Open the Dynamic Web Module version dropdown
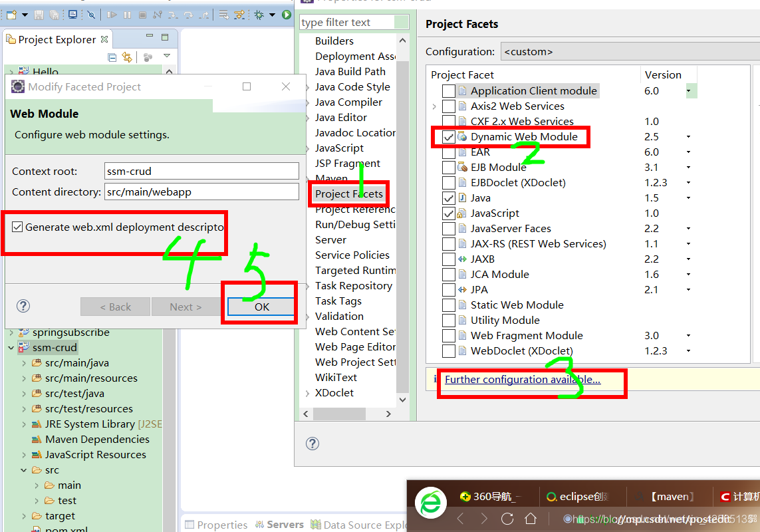 point(688,137)
